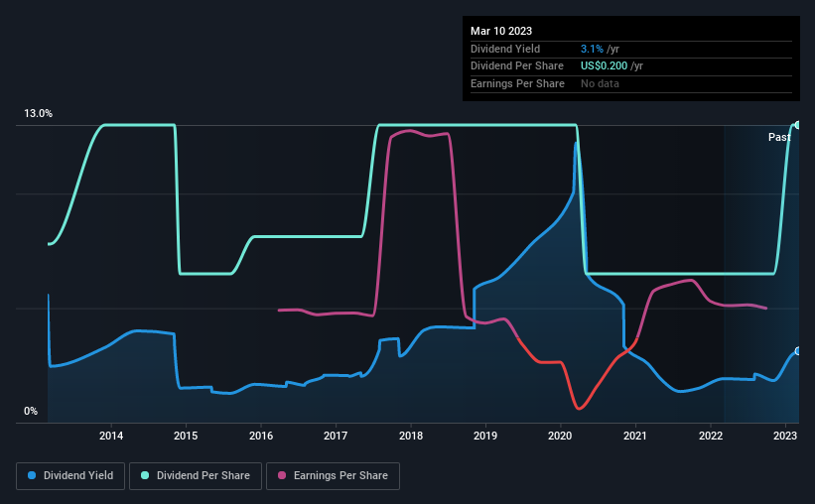
Task: Click the 3.1% dividend yield value
Action: tap(592, 49)
